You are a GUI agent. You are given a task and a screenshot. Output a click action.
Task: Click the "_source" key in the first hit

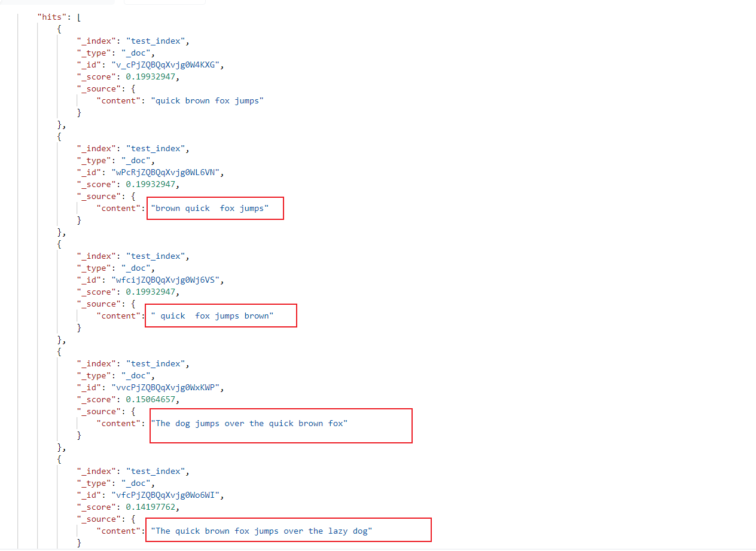point(97,89)
